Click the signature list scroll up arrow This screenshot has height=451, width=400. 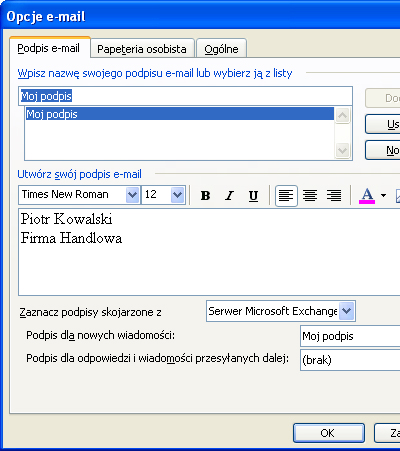[x=342, y=116]
